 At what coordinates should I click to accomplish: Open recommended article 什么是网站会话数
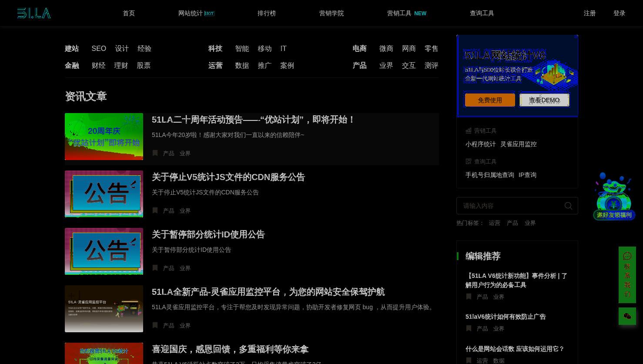pyautogui.click(x=515, y=349)
